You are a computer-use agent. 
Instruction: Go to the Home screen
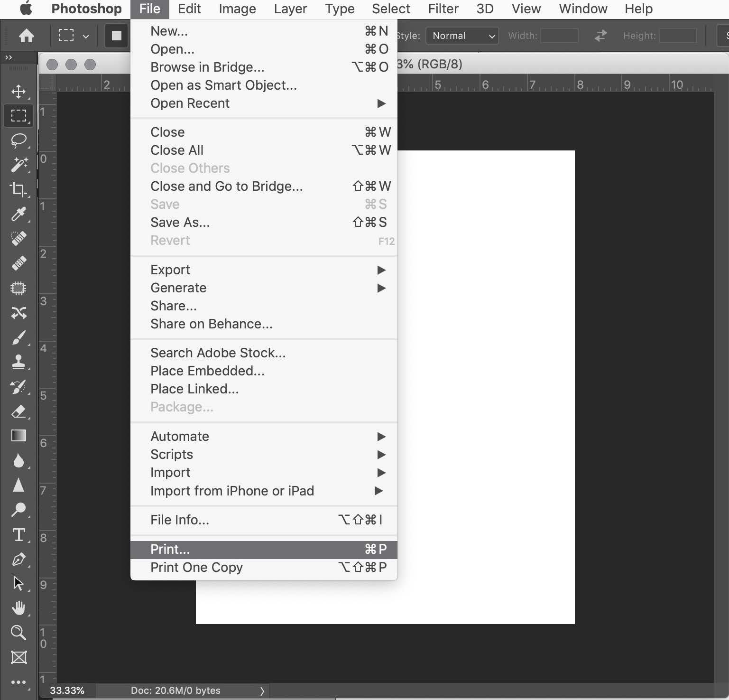(x=26, y=36)
